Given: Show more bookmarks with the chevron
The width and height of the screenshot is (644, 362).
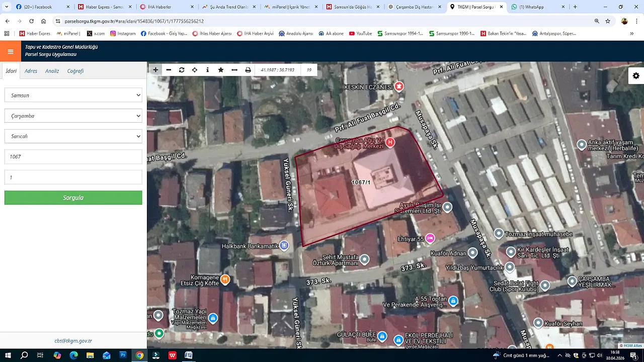Looking at the screenshot, I should [631, 34].
